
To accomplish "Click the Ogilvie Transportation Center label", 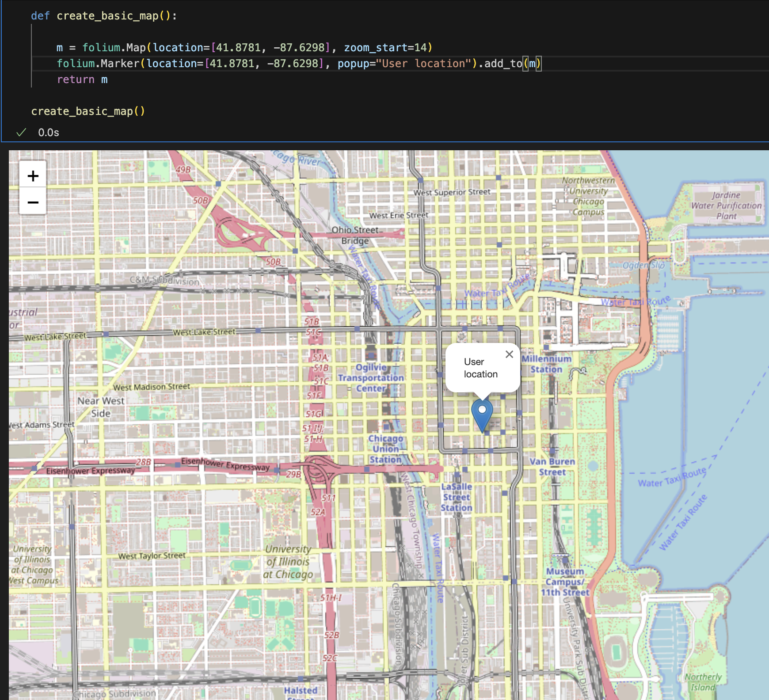I will (371, 378).
